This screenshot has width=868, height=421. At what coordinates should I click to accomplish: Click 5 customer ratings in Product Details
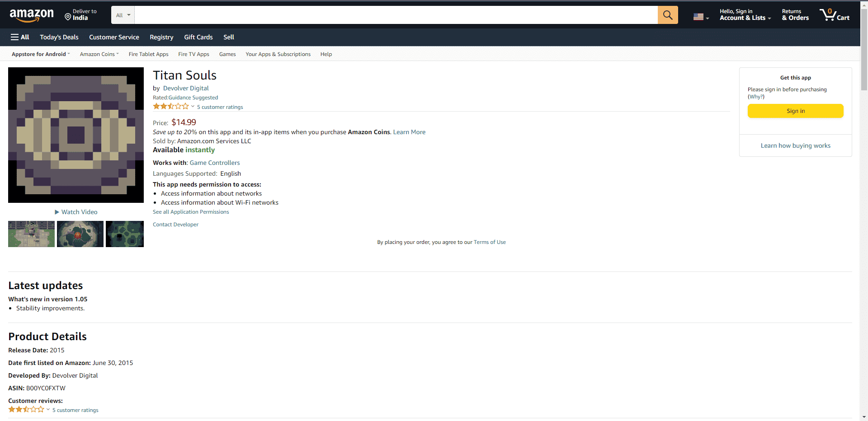pos(75,410)
